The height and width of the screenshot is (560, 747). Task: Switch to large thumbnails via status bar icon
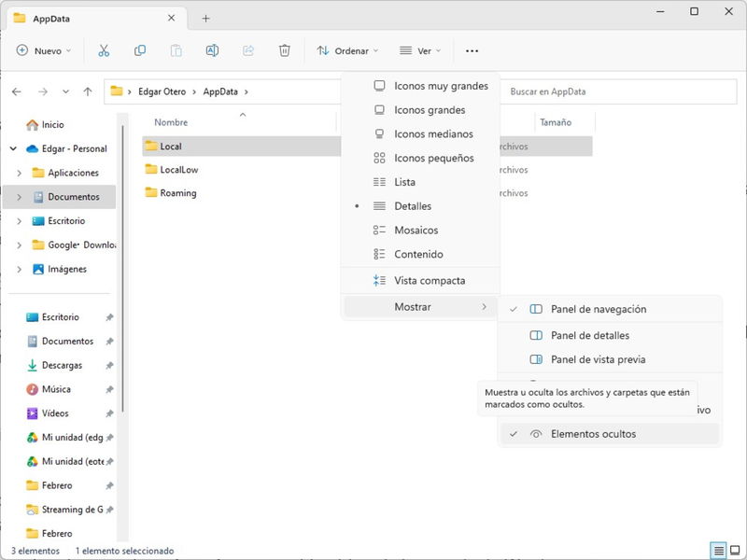point(735,551)
